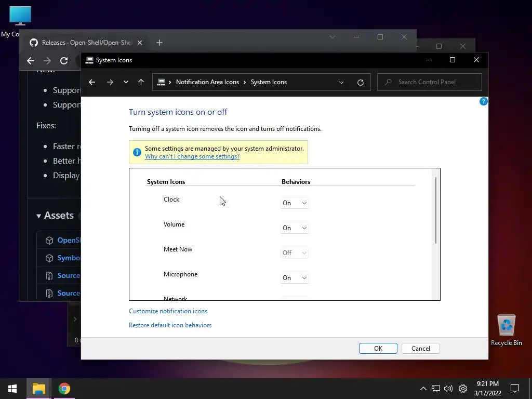
Task: Reload the browser page
Action: click(x=64, y=61)
